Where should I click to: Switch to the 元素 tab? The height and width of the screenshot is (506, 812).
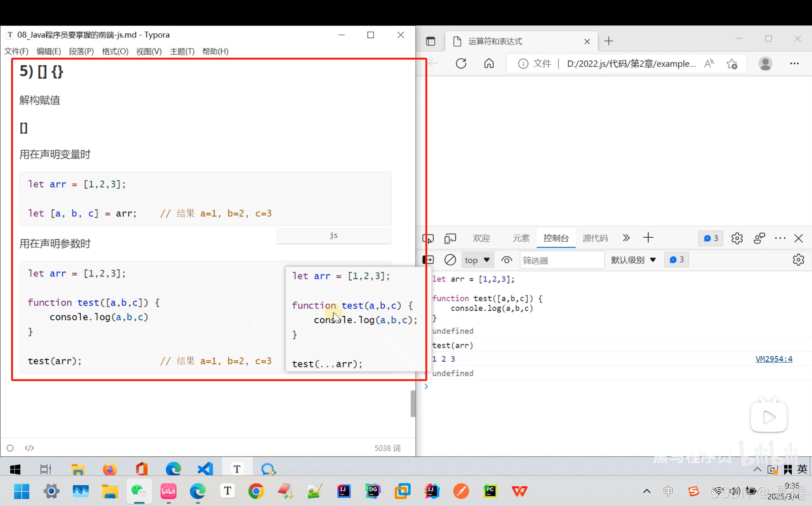click(x=521, y=238)
